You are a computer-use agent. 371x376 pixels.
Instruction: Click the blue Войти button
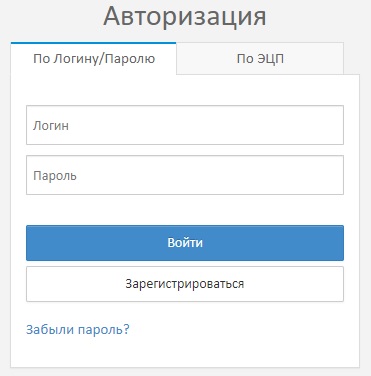point(185,243)
